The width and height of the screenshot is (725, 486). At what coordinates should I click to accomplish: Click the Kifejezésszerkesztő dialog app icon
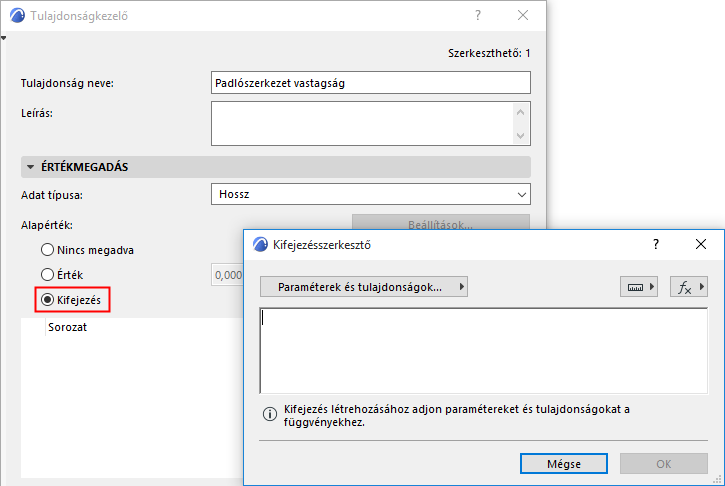tap(261, 244)
